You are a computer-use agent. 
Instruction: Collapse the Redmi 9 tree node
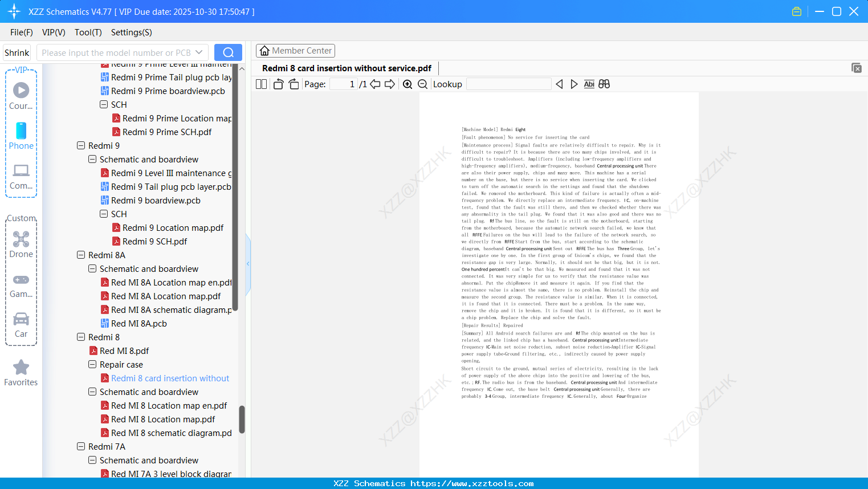[81, 145]
